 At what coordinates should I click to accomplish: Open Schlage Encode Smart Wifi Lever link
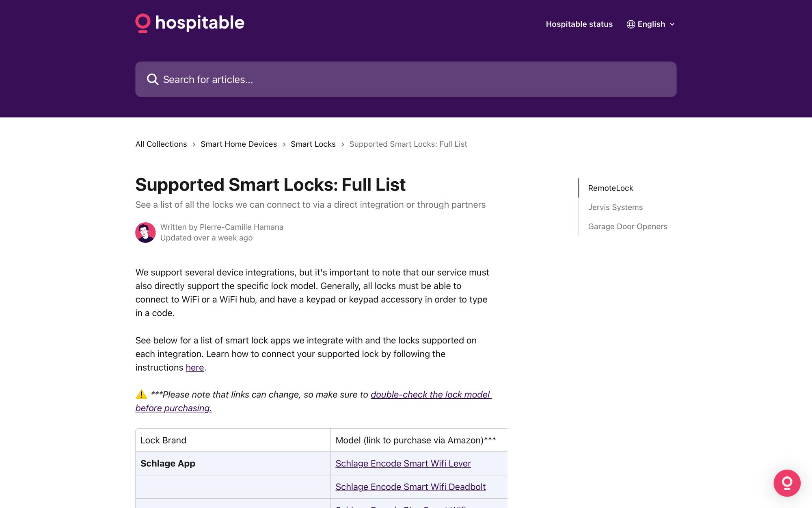coord(403,463)
